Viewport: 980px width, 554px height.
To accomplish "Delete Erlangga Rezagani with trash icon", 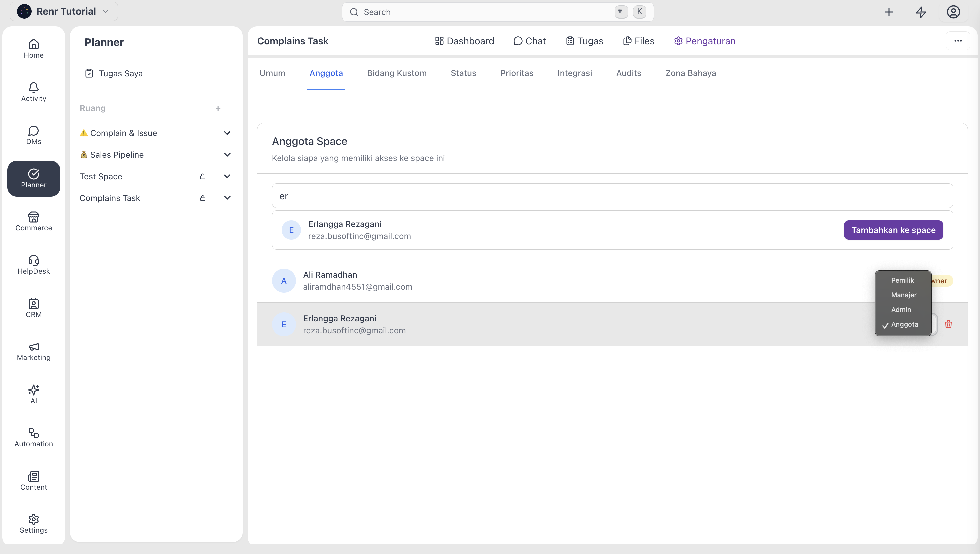I will tap(948, 324).
